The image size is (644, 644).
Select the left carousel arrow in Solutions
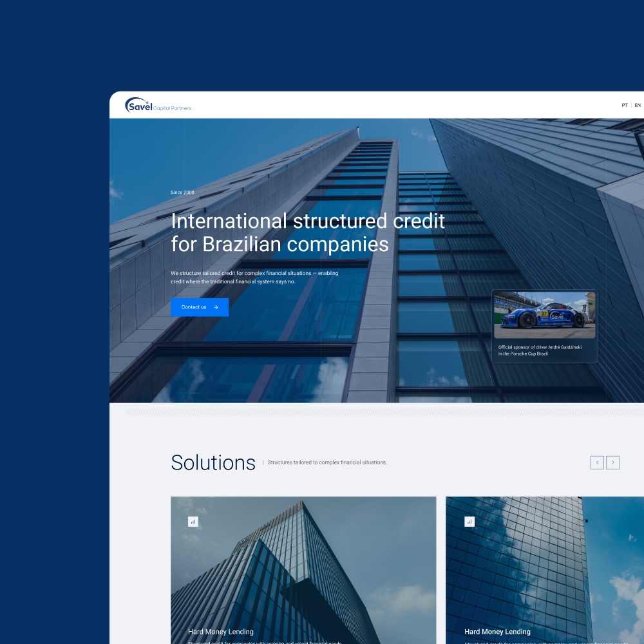pos(596,462)
